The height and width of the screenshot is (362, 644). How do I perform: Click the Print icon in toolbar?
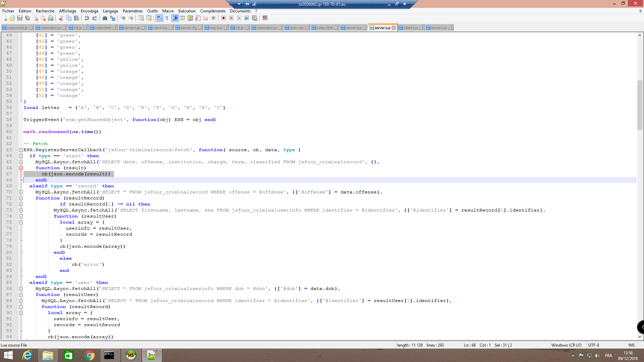click(x=51, y=18)
